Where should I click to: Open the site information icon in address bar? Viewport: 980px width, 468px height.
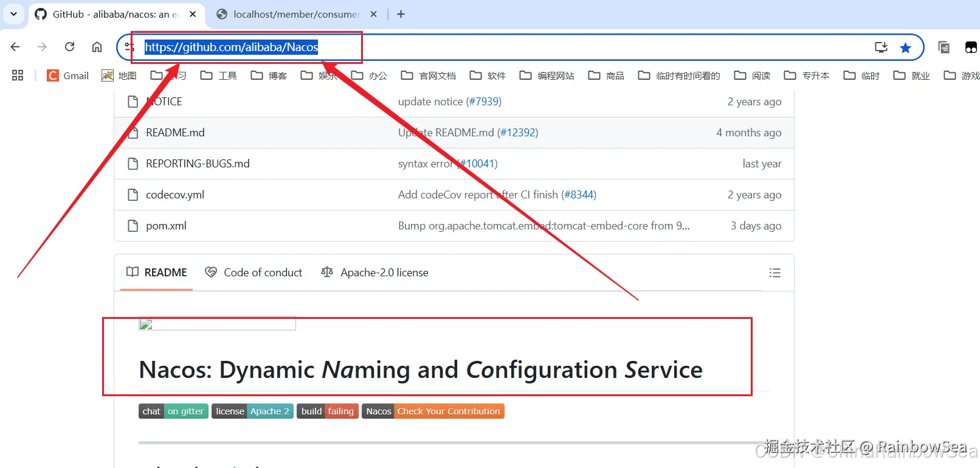point(129,47)
